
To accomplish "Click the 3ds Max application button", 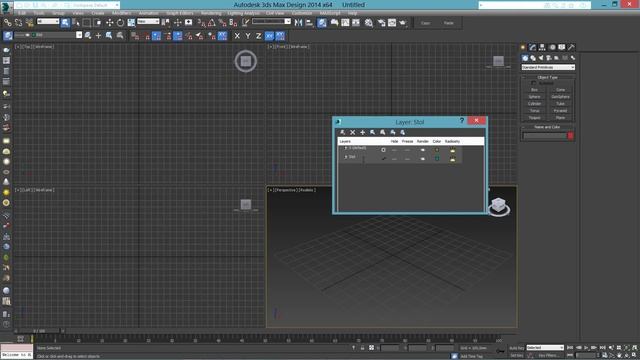I will click(6, 7).
